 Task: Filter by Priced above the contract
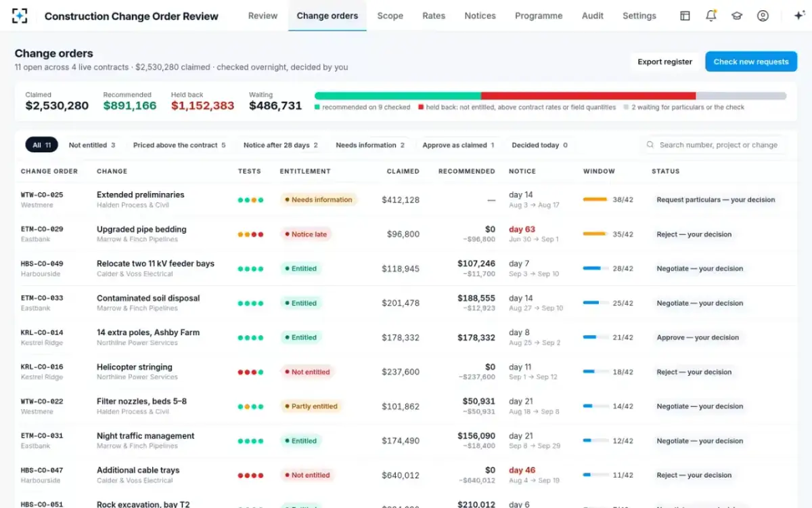click(x=179, y=145)
